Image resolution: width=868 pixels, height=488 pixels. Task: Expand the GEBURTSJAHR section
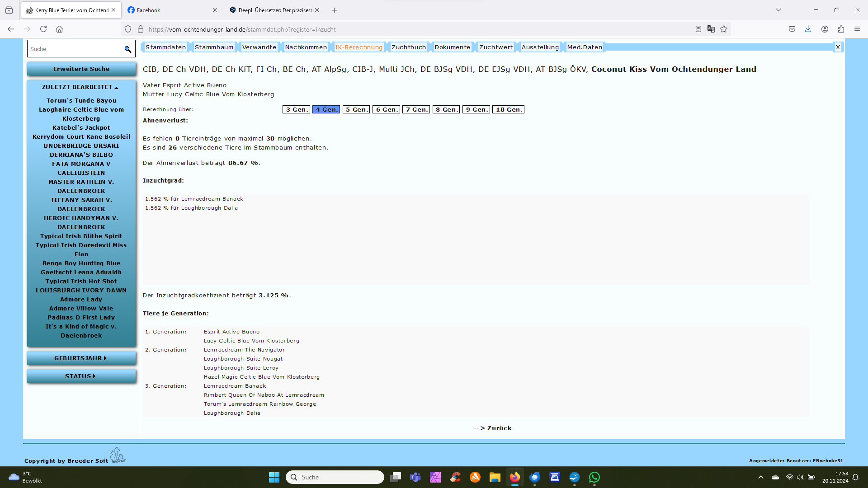click(x=80, y=358)
